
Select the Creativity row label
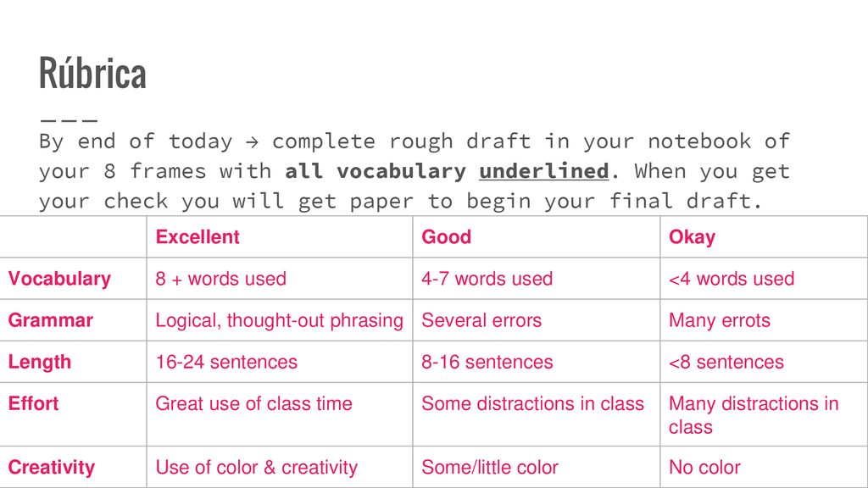[x=52, y=468]
